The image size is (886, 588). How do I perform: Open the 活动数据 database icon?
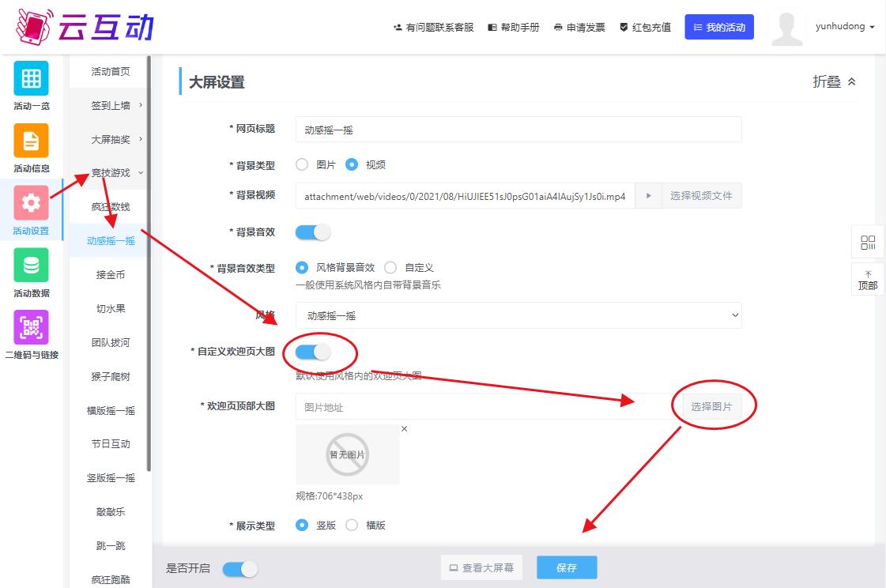click(31, 266)
